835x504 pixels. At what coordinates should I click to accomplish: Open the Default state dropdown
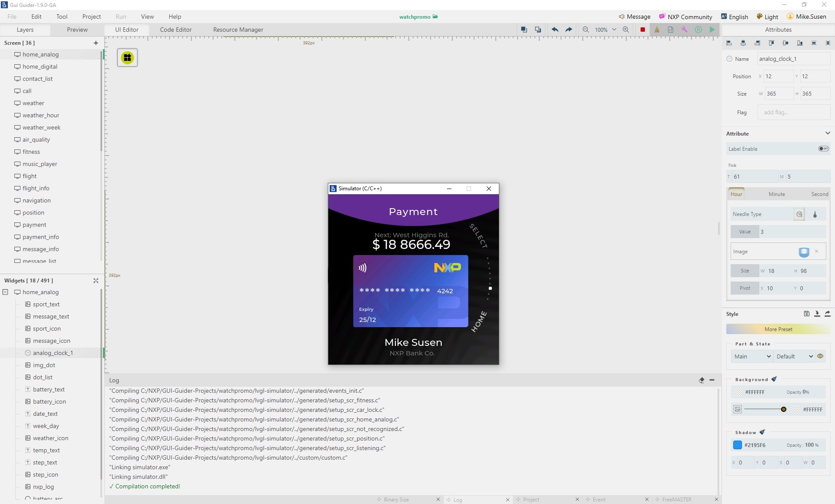(x=794, y=356)
